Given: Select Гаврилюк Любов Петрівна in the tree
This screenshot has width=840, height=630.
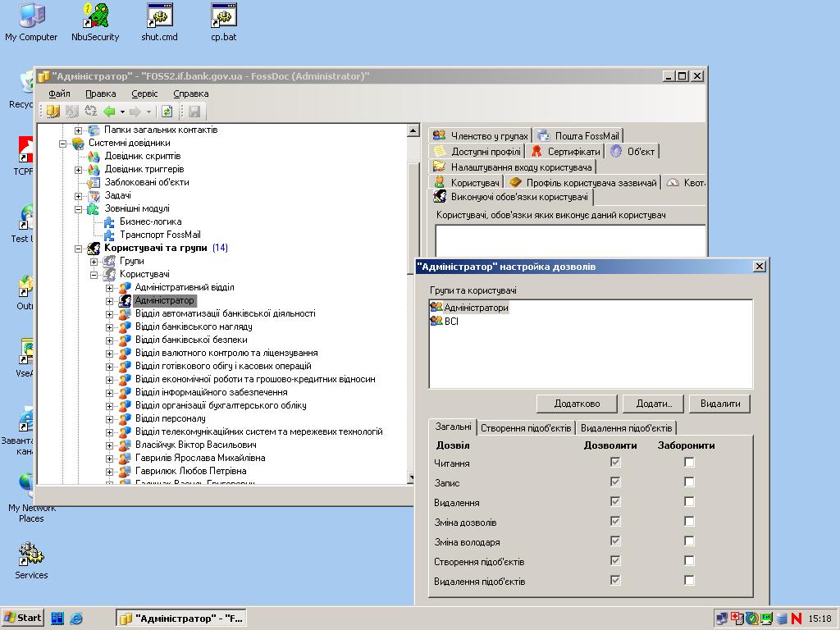Looking at the screenshot, I should coord(190,471).
